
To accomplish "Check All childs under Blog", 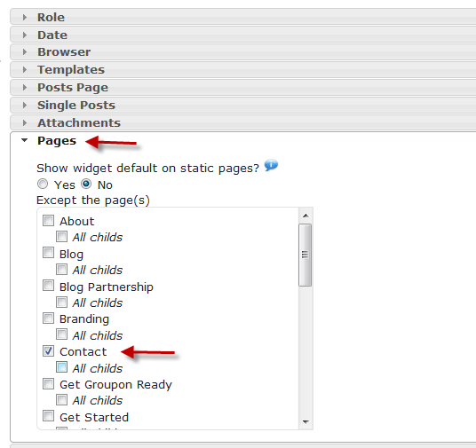I will coord(61,270).
